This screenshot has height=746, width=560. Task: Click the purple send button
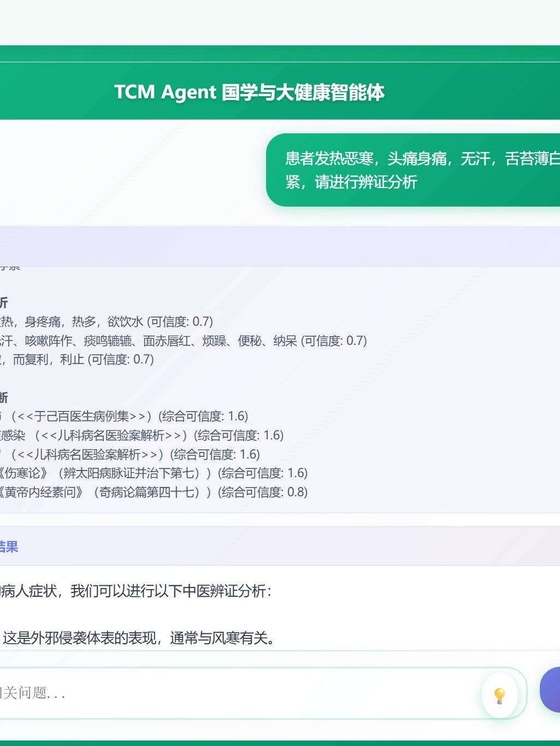550,690
